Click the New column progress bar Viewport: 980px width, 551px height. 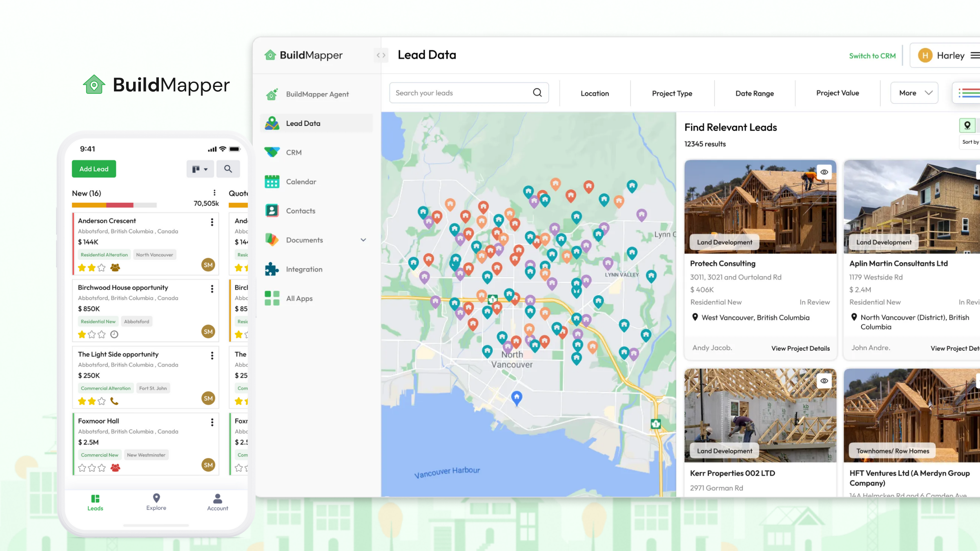(114, 205)
